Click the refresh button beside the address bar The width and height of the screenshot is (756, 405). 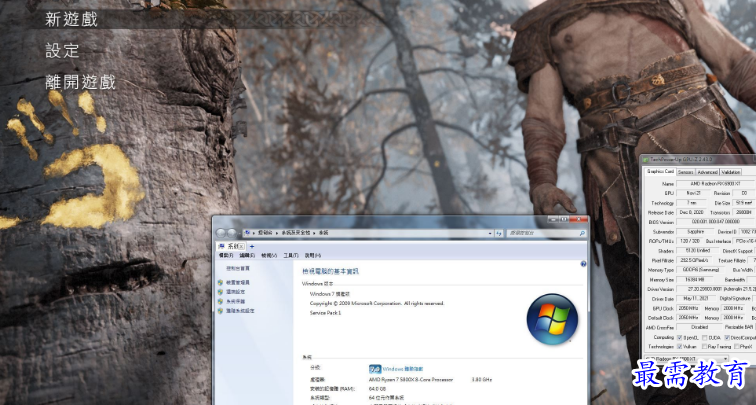click(499, 233)
